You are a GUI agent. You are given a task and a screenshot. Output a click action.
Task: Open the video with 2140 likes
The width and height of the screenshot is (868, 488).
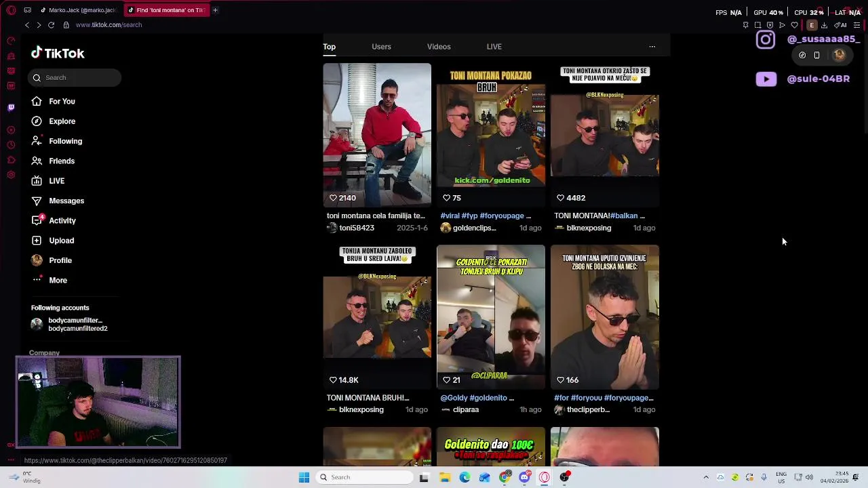377,134
